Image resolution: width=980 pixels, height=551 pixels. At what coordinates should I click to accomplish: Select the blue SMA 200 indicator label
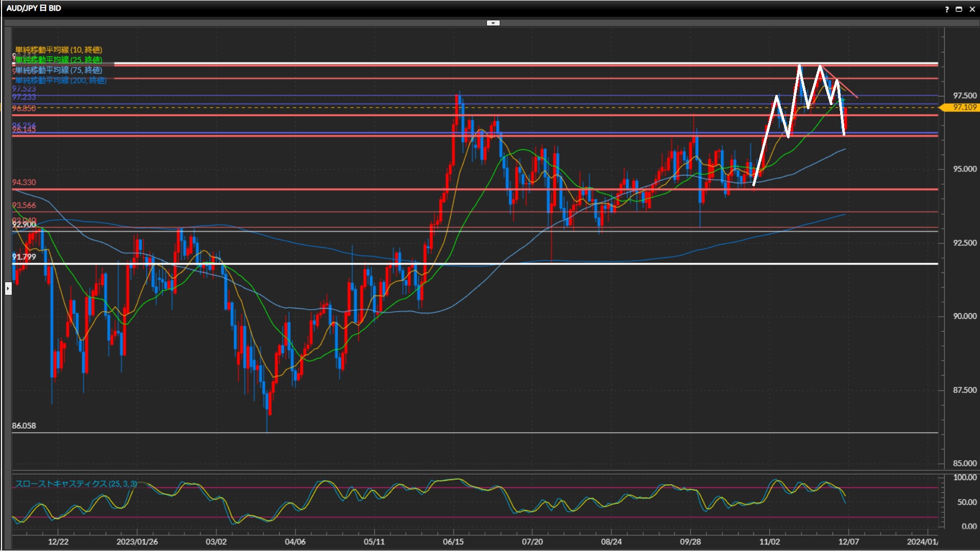[x=60, y=80]
